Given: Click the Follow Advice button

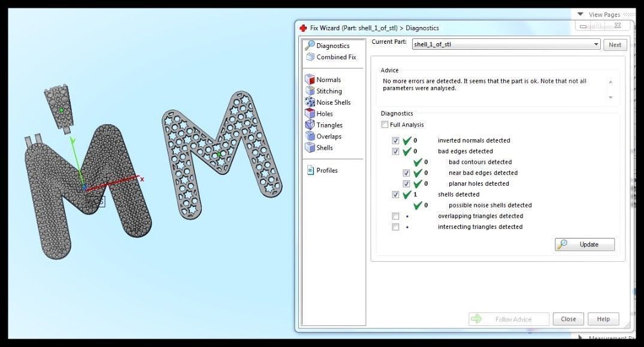Looking at the screenshot, I should tap(509, 319).
